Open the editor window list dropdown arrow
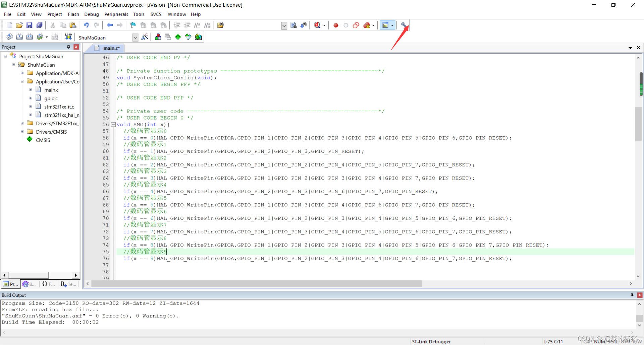The width and height of the screenshot is (644, 345). 630,48
